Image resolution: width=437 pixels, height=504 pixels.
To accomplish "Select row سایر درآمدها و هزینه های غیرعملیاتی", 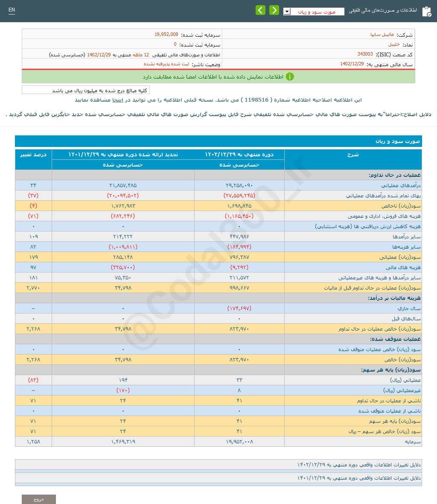I will pyautogui.click(x=379, y=278).
